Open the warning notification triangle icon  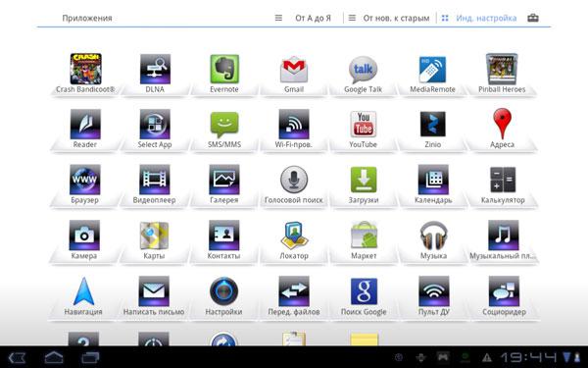pyautogui.click(x=487, y=357)
